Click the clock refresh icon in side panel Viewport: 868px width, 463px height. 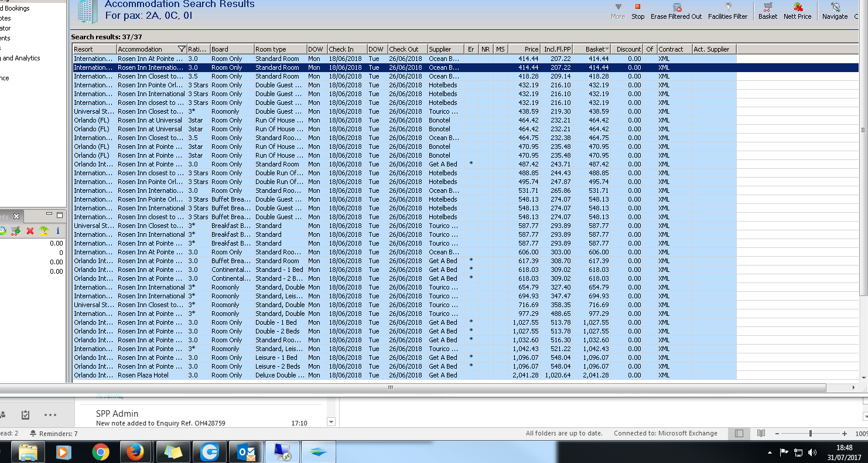2,231
